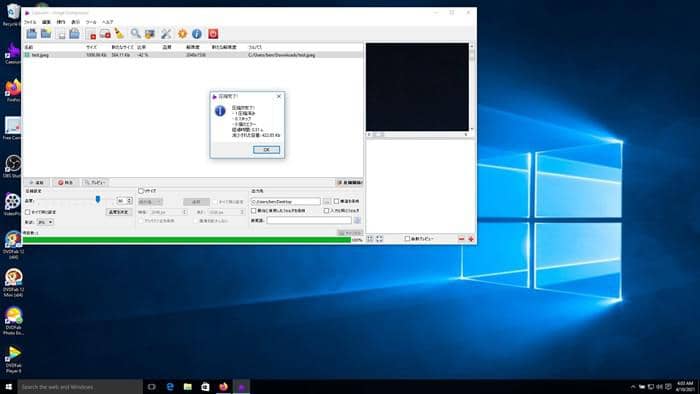Open the Tools (ツール) menu
Screen dimensions: 700x394
point(91,22)
